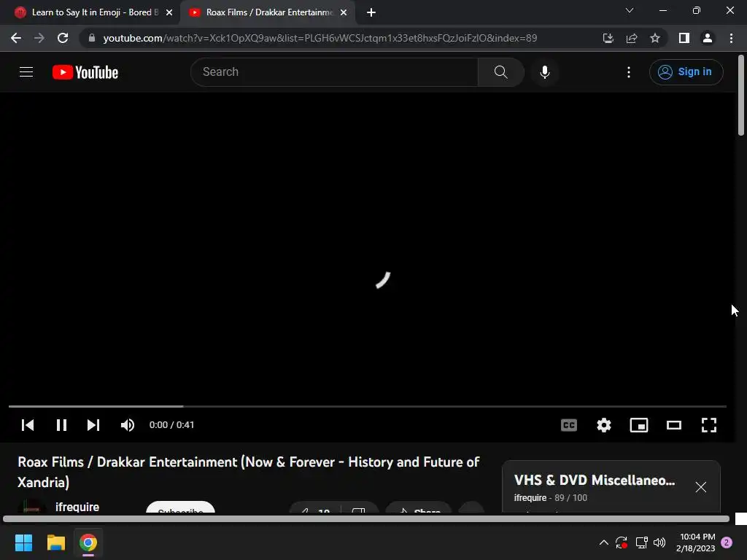747x560 pixels.
Task: Open ifrequire channel name link
Action: (77, 507)
